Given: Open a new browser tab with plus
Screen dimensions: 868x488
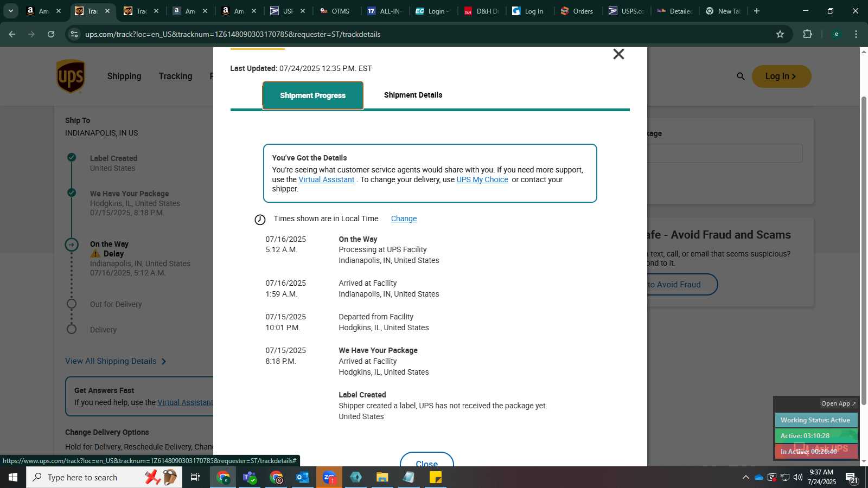Looking at the screenshot, I should pos(757,11).
